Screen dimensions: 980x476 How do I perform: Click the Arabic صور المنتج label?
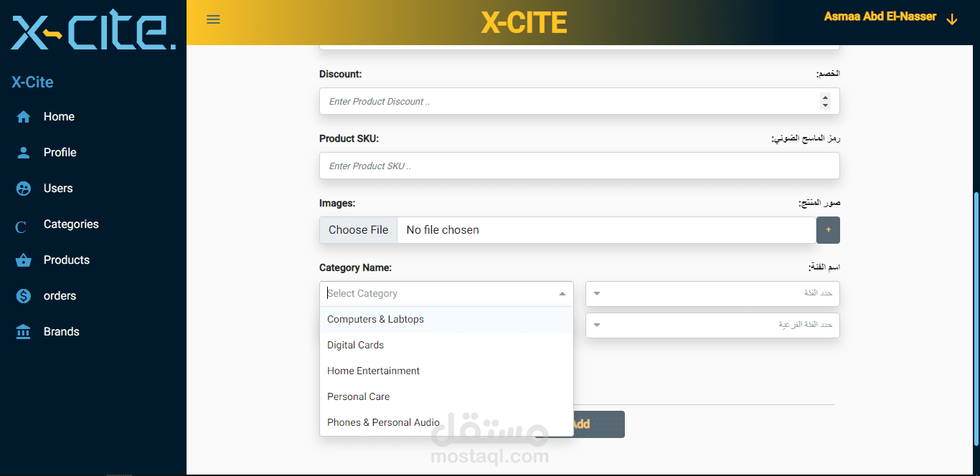(x=819, y=203)
